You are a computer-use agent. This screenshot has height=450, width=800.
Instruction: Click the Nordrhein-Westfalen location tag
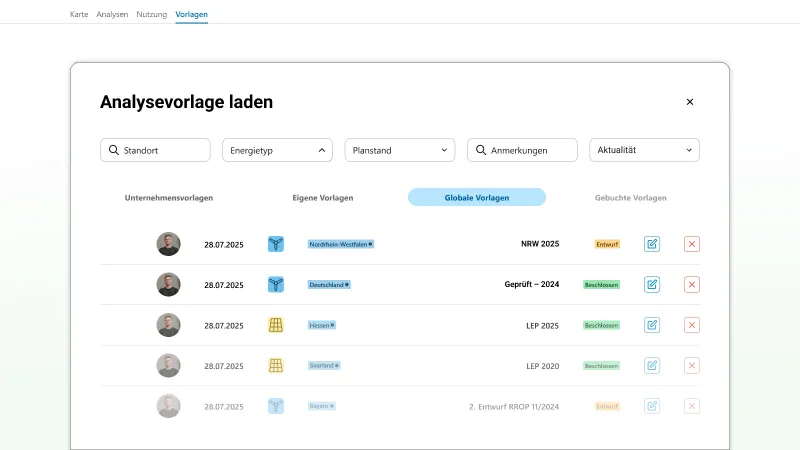pos(340,244)
